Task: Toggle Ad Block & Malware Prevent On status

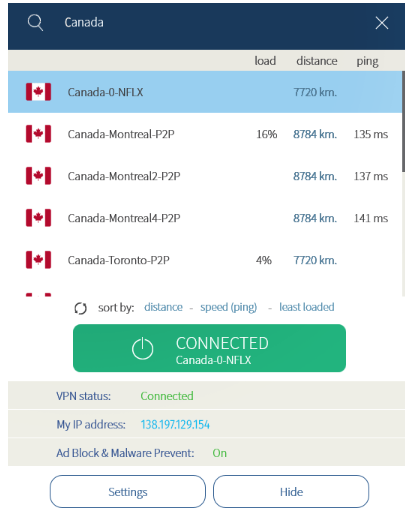Action: coord(220,453)
